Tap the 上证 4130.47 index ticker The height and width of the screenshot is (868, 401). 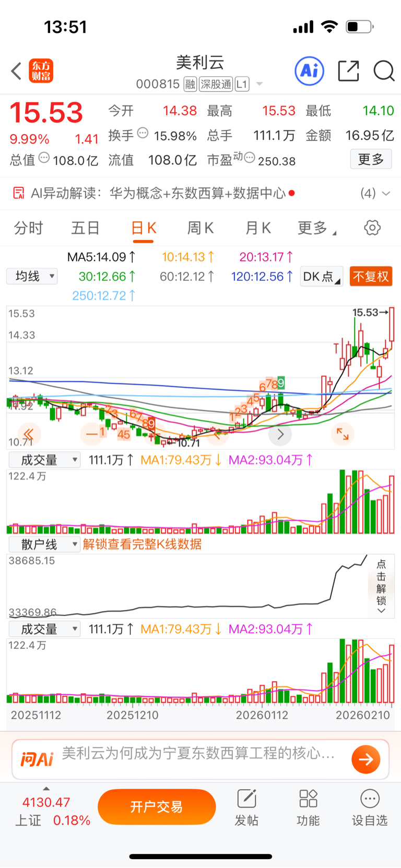click(x=52, y=812)
